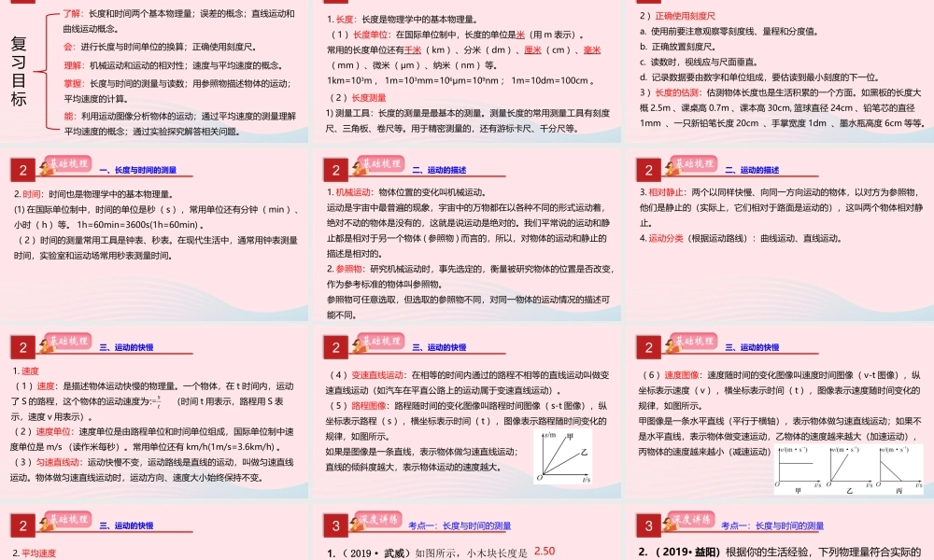
Task: Click the red 2. 平均速度 heading
Action: 34,553
